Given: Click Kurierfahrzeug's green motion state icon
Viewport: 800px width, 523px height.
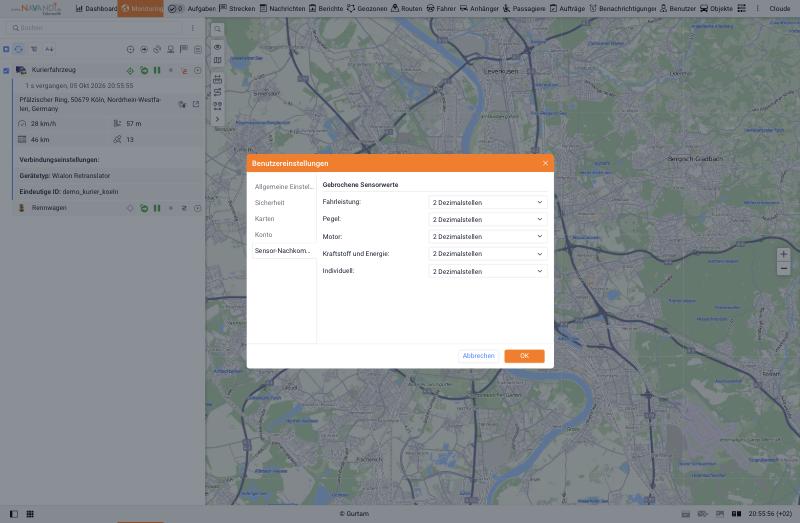Looking at the screenshot, I should [144, 70].
